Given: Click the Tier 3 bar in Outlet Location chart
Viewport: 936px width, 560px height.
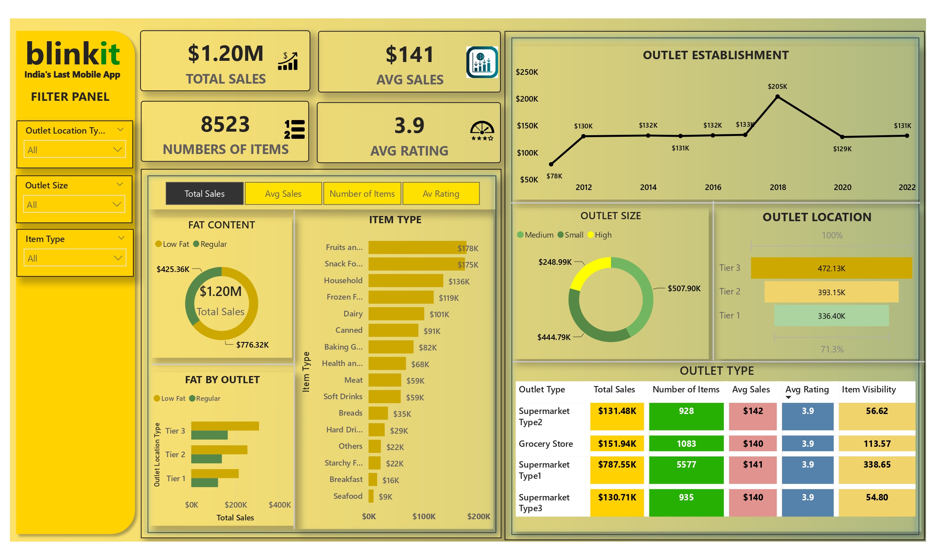Looking at the screenshot, I should click(x=831, y=268).
